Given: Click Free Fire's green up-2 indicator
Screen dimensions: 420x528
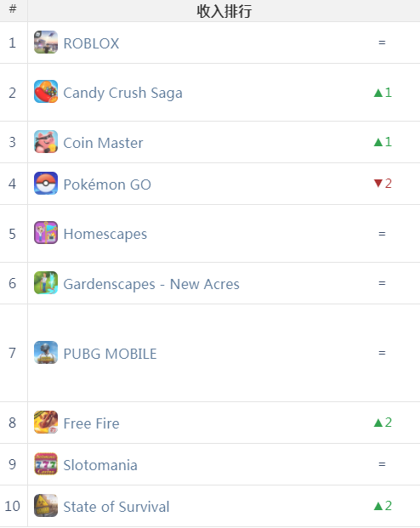Looking at the screenshot, I should tap(383, 423).
